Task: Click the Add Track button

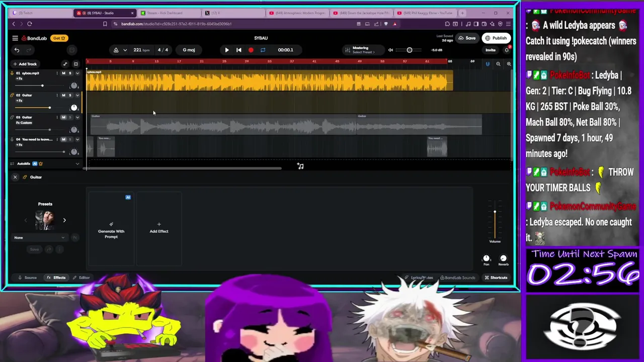Action: tap(25, 64)
